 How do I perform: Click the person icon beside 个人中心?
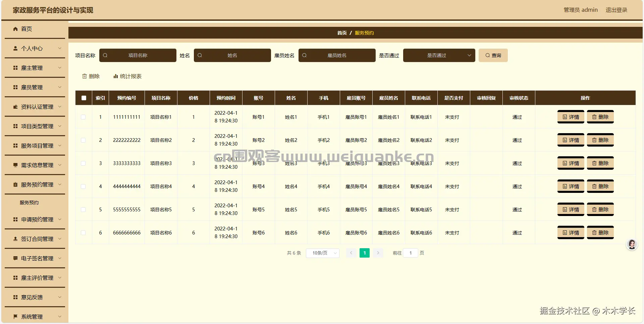coord(15,48)
